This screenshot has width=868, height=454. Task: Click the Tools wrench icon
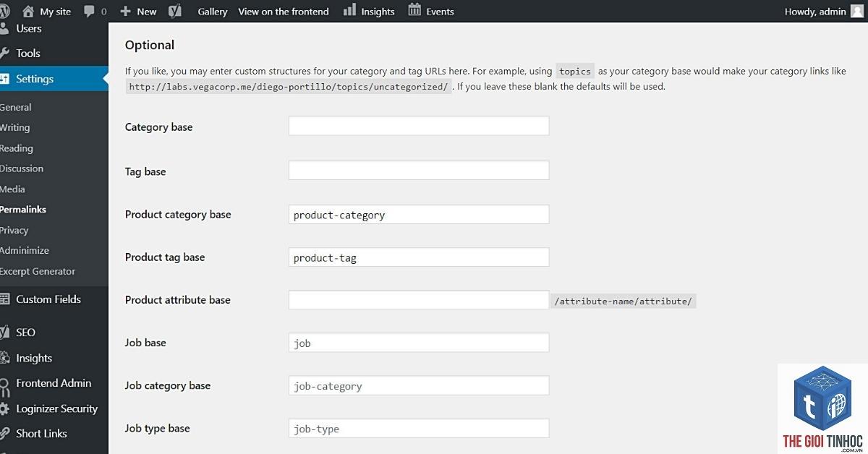click(x=4, y=53)
